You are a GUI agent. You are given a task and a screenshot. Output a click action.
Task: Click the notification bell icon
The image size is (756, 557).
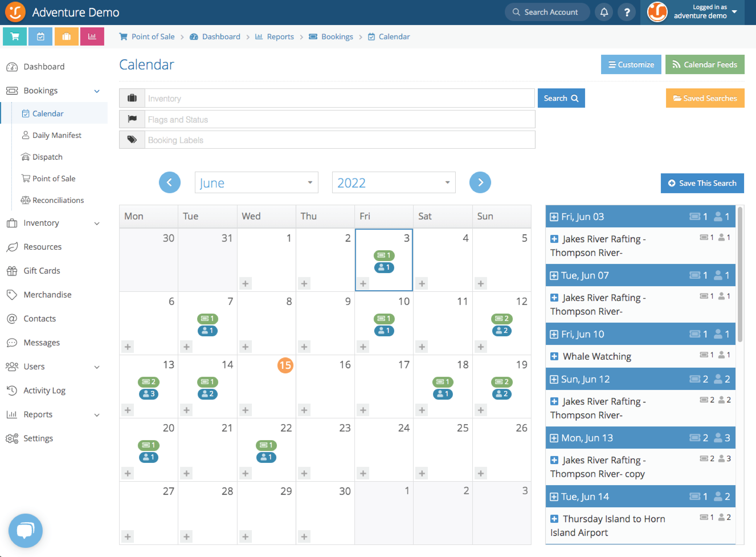604,12
